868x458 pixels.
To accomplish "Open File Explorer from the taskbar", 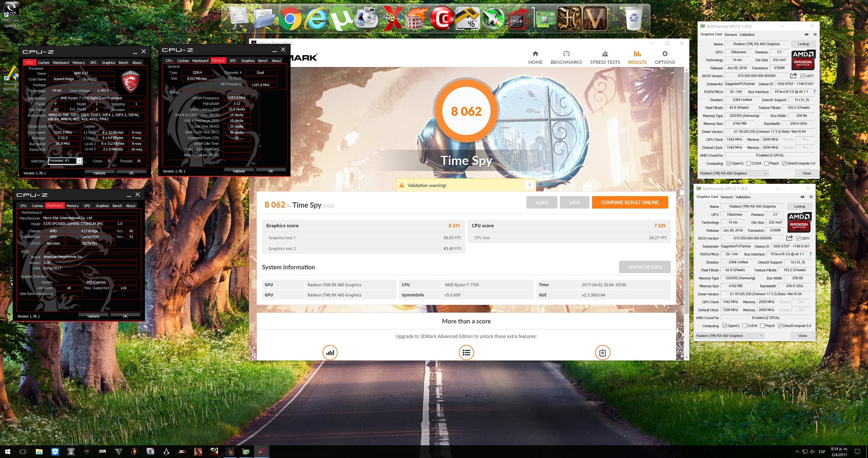I will (39, 452).
